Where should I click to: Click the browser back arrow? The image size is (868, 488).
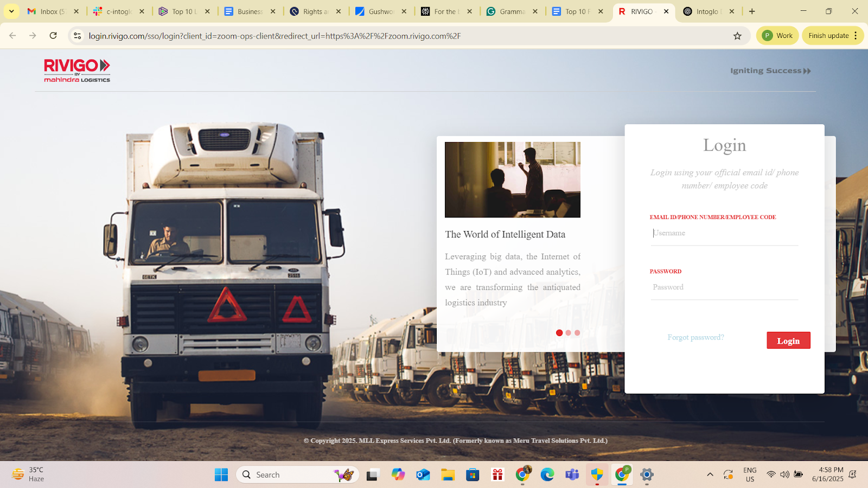[x=12, y=36]
